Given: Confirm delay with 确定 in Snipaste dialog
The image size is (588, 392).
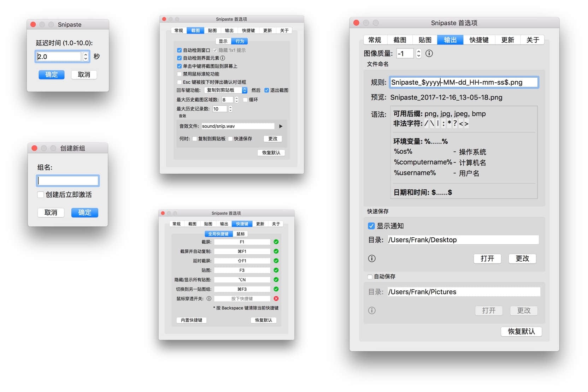Looking at the screenshot, I should (x=52, y=75).
